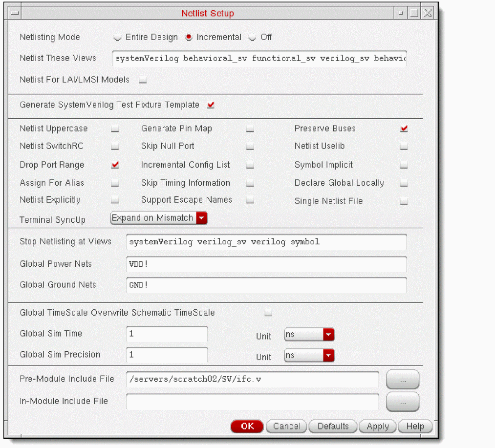Focus the Stop Netlisting at Views field
Image resolution: width=495 pixels, height=448 pixels.
[x=266, y=242]
